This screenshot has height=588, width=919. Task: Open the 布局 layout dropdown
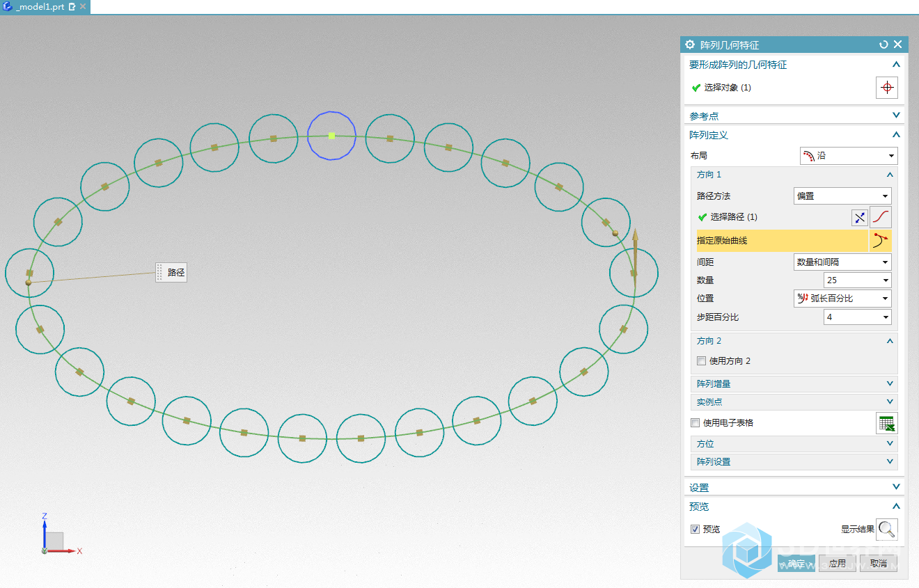849,156
